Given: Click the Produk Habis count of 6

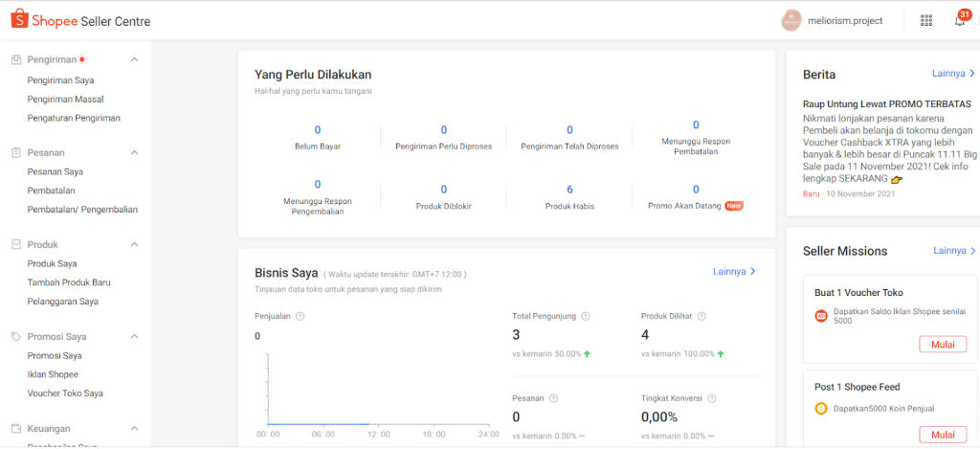Looking at the screenshot, I should (570, 190).
